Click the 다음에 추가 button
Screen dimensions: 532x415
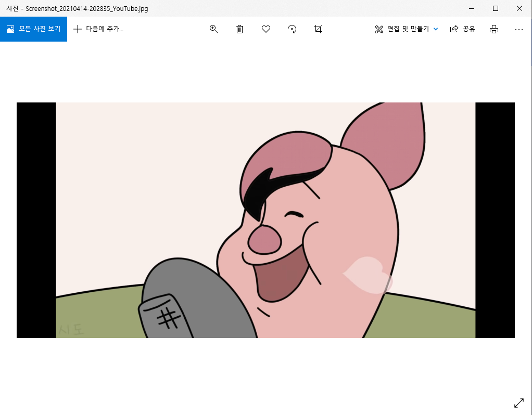coord(98,29)
